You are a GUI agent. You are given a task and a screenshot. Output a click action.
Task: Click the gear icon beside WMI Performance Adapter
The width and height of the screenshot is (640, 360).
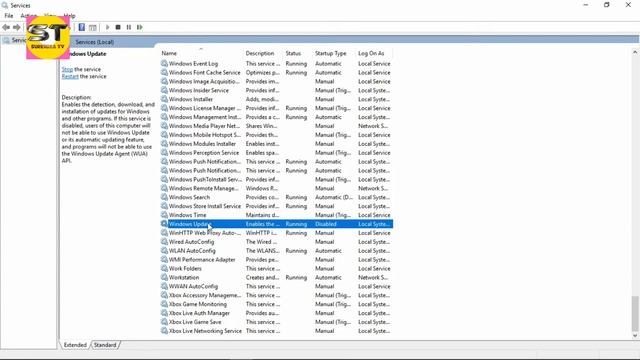pyautogui.click(x=164, y=260)
